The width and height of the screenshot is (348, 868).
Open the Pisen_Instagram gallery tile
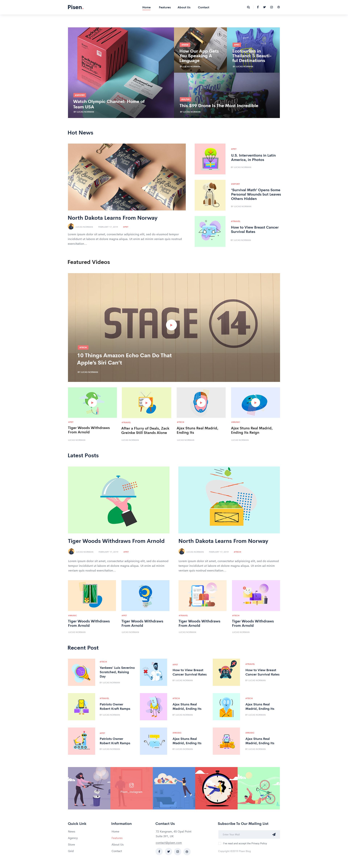131,788
